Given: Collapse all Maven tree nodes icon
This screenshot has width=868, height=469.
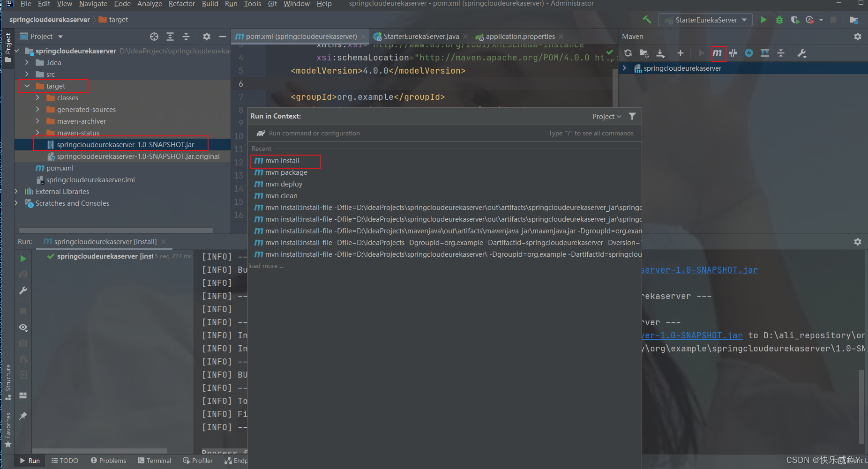Looking at the screenshot, I should pos(781,53).
